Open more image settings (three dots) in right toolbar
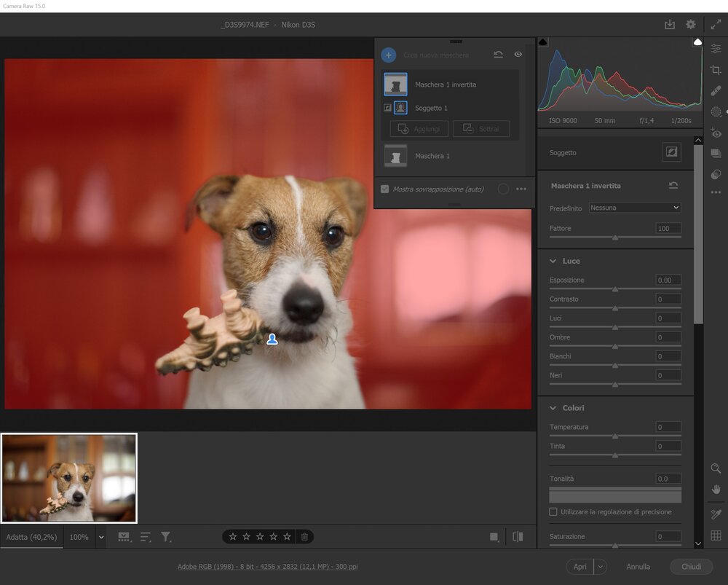The width and height of the screenshot is (728, 585). point(716,192)
